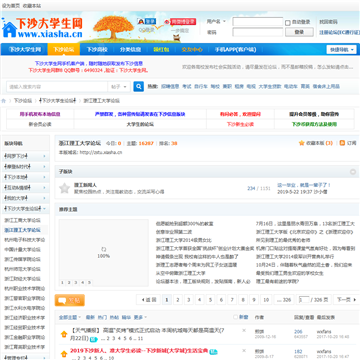Click the owl mascot beside the tree

pyautogui.click(x=177, y=38)
